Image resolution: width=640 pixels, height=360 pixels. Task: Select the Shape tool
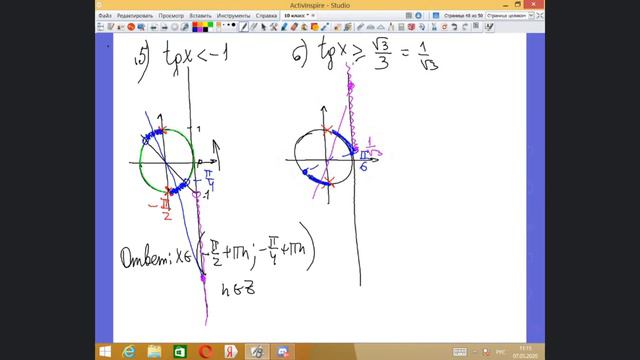pyautogui.click(x=315, y=27)
